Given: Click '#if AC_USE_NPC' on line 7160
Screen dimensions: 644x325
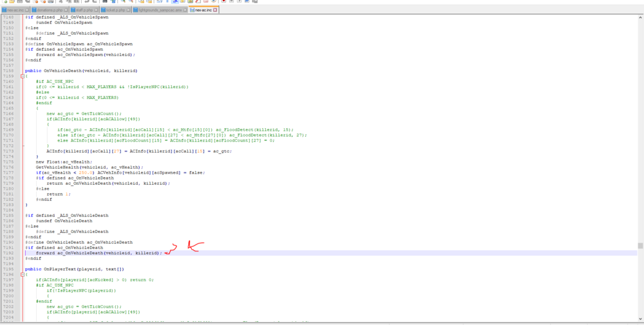Looking at the screenshot, I should point(55,81).
